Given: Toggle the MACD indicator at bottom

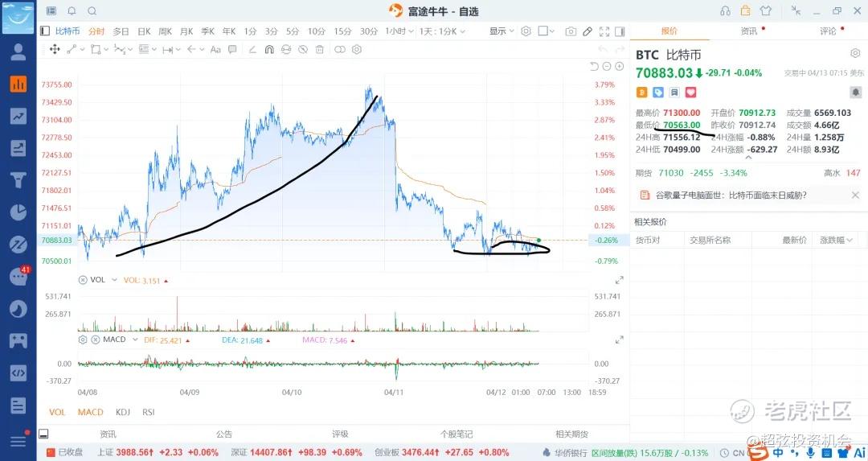Looking at the screenshot, I should tap(90, 412).
